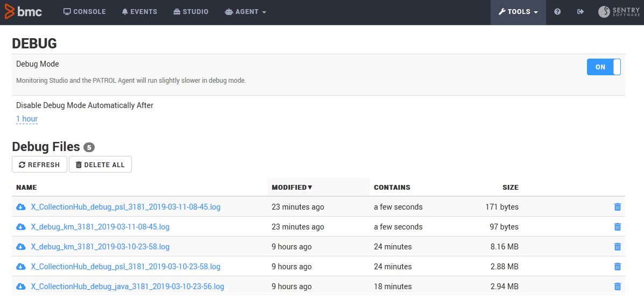Open X_CollectionHub_debug_psl_3181_2019-03-10-23-58.log link

(x=125, y=267)
